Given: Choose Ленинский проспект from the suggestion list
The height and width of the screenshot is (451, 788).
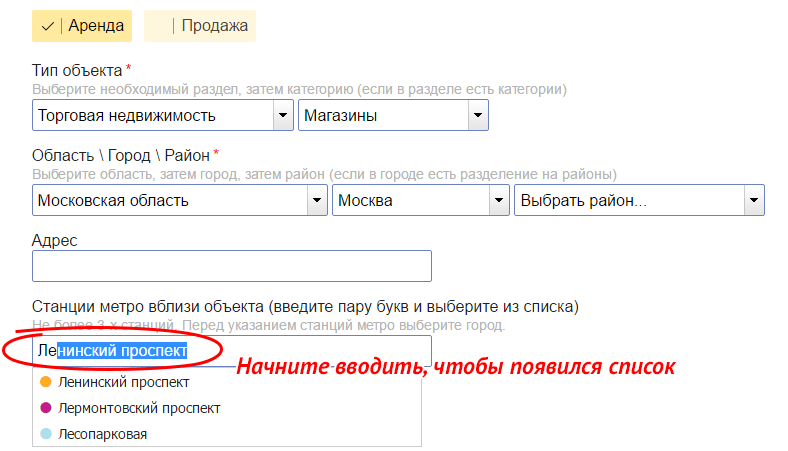Looking at the screenshot, I should (124, 382).
